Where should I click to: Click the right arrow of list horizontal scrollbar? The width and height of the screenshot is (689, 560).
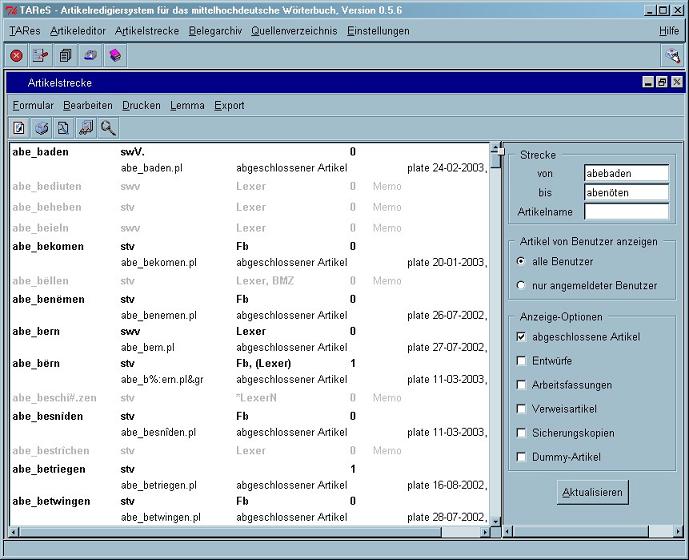pos(485,532)
